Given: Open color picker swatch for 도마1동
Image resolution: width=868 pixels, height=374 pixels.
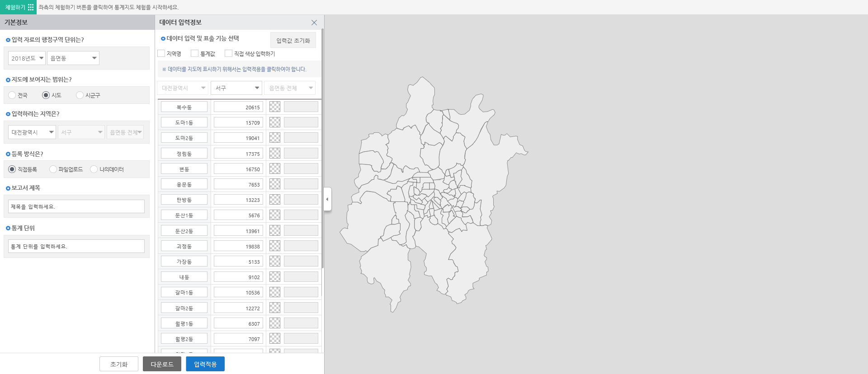Looking at the screenshot, I should point(275,122).
